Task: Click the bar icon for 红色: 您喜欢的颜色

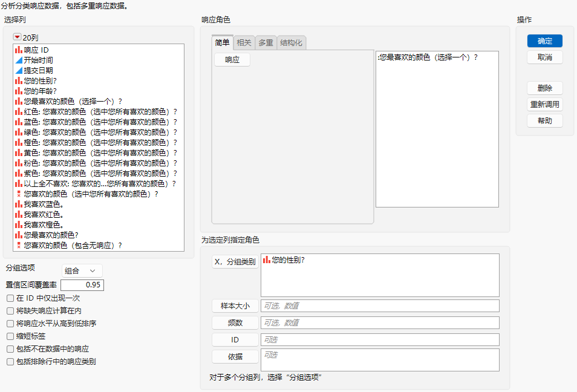Action: [x=18, y=111]
